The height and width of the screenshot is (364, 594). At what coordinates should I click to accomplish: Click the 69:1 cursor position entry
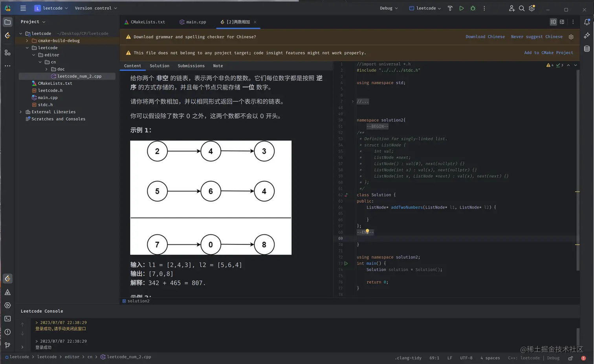click(x=434, y=358)
